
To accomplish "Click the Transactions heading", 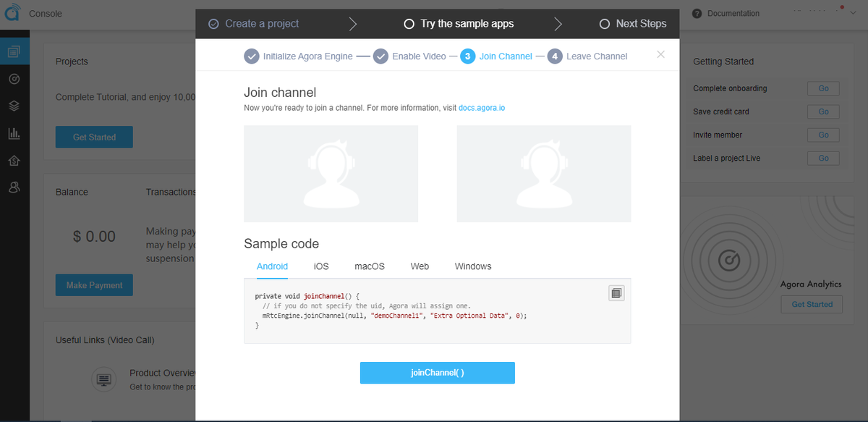I will [x=171, y=192].
